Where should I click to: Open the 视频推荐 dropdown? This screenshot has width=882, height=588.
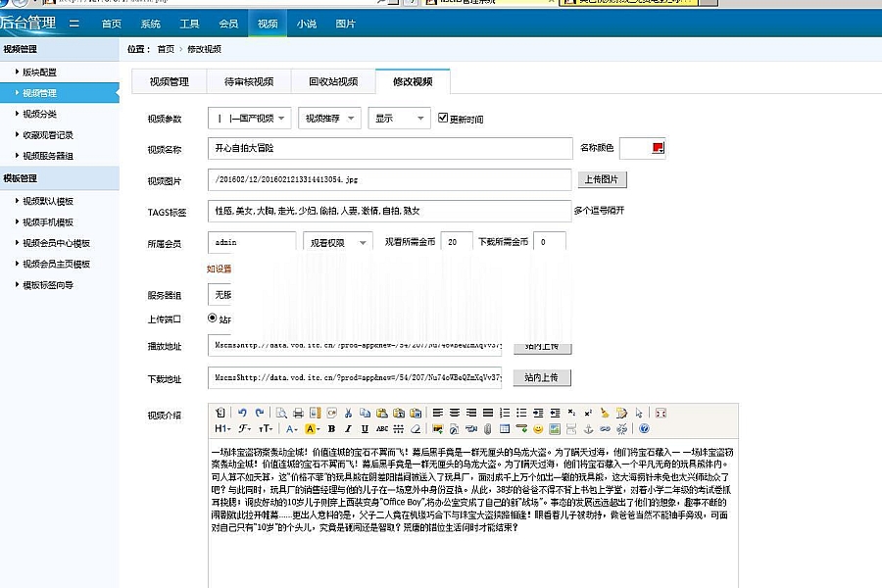coord(329,119)
